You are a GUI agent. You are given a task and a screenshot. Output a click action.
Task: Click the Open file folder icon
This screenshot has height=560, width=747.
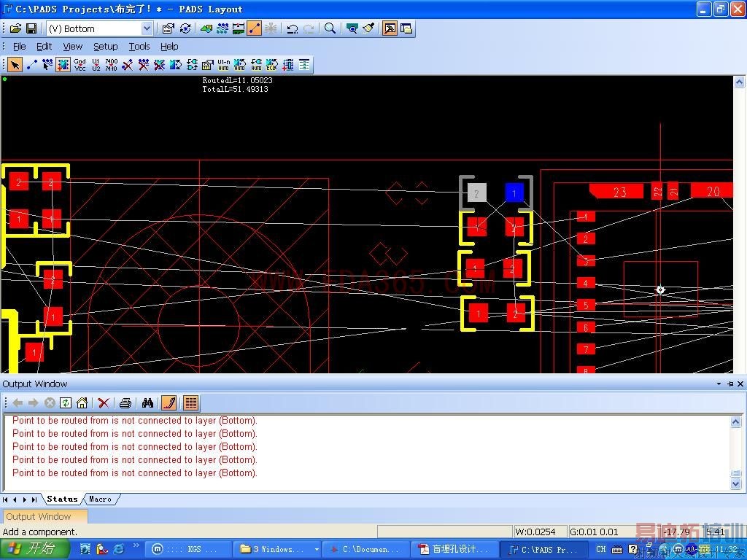[x=15, y=28]
